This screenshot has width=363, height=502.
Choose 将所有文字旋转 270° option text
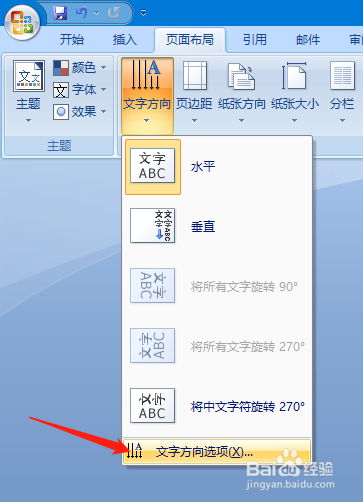point(248,347)
